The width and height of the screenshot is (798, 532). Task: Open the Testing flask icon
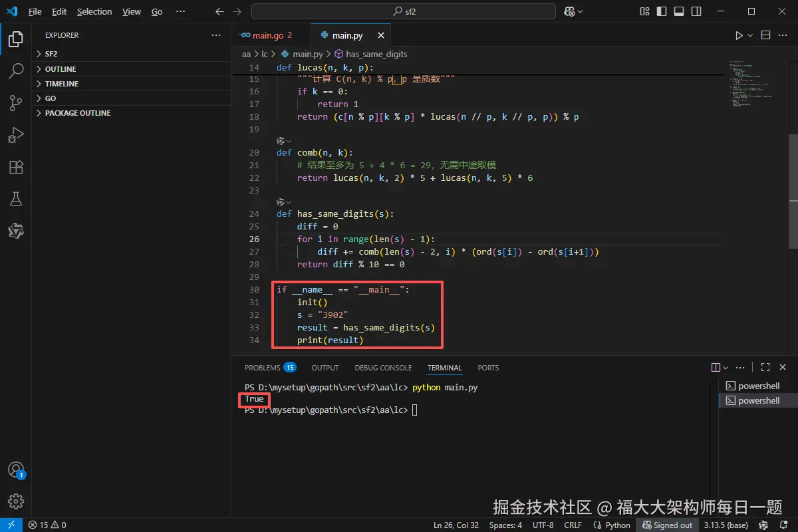[16, 199]
